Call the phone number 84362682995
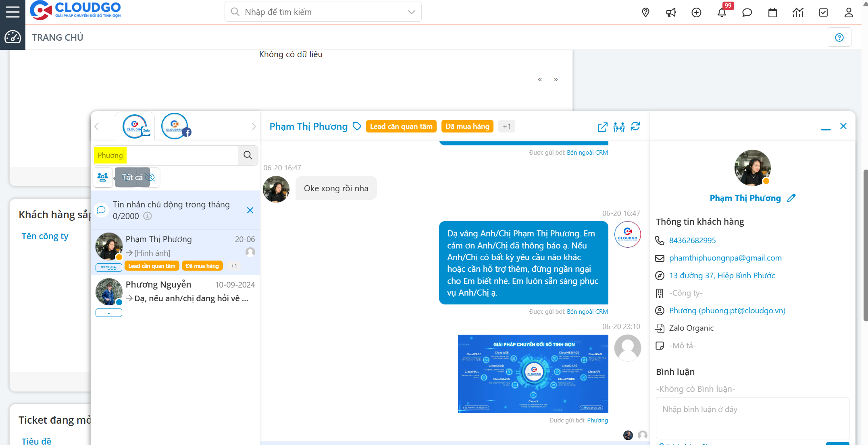Screen dimensions: 868x445 tap(692, 240)
